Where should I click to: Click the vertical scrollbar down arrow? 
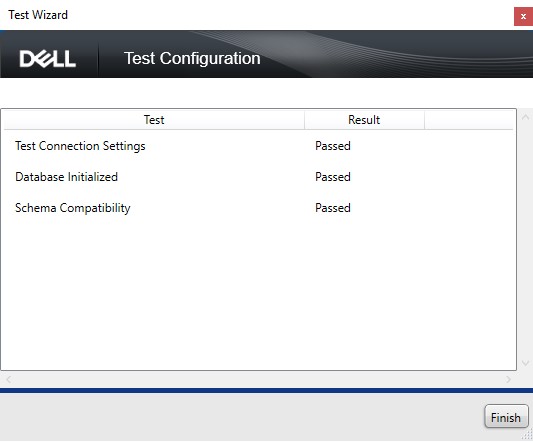[x=526, y=363]
